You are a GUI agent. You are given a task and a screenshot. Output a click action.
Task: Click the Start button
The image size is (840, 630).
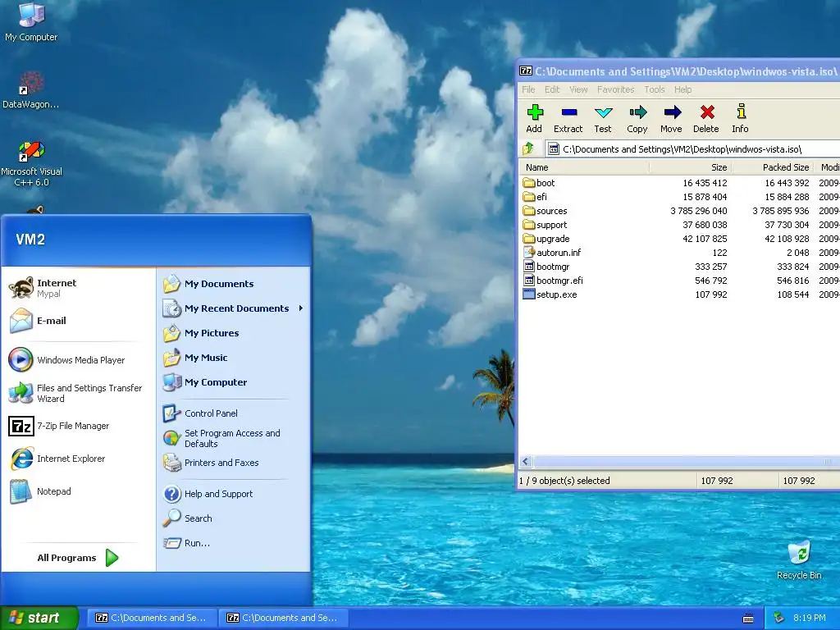(39, 618)
